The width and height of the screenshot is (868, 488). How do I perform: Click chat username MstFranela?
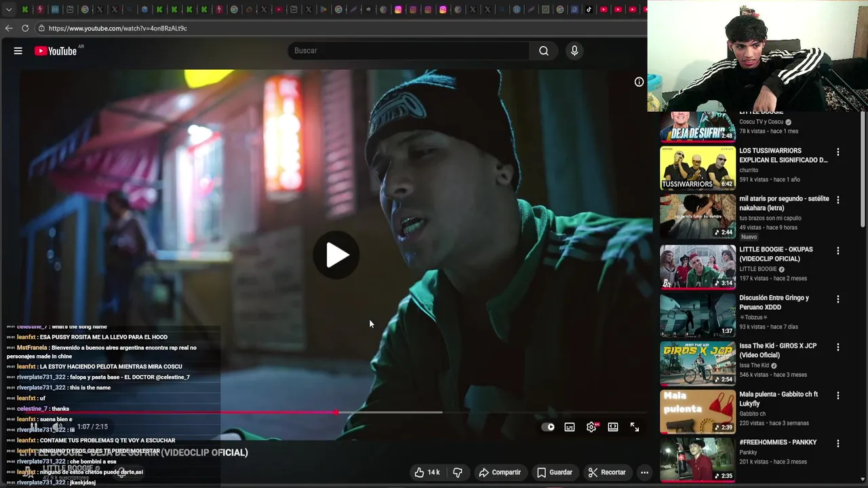[x=32, y=348]
